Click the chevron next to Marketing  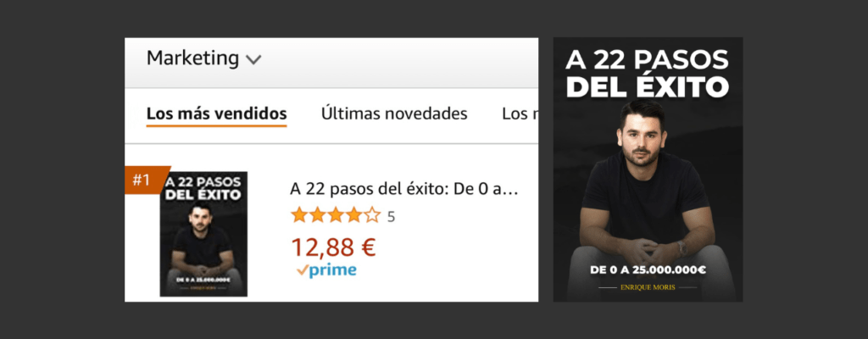(x=253, y=60)
